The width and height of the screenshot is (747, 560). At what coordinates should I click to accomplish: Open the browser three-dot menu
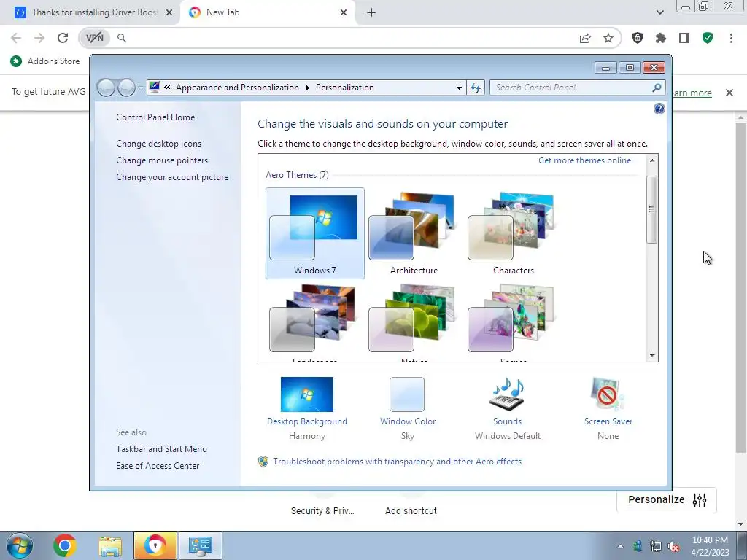coord(731,38)
